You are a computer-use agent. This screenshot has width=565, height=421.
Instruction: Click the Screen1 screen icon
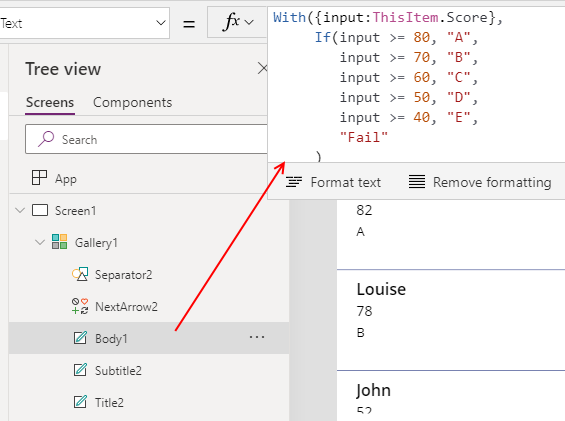40,210
